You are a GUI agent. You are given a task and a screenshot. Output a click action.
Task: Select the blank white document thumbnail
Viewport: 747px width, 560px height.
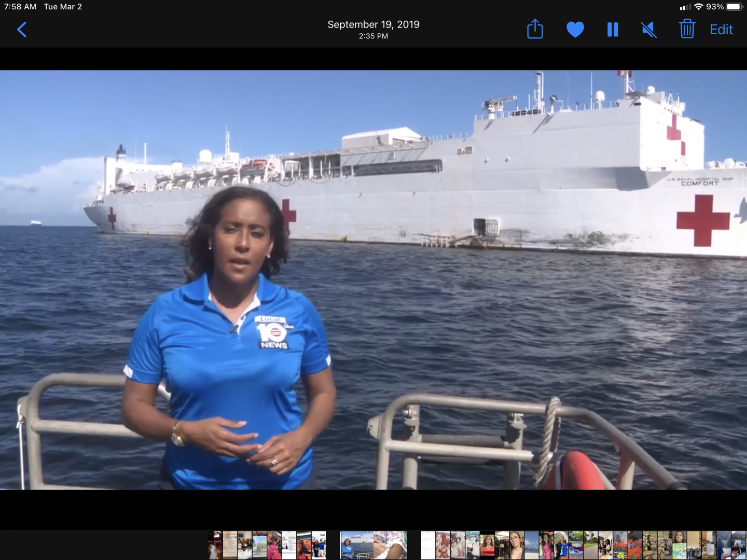(428, 545)
